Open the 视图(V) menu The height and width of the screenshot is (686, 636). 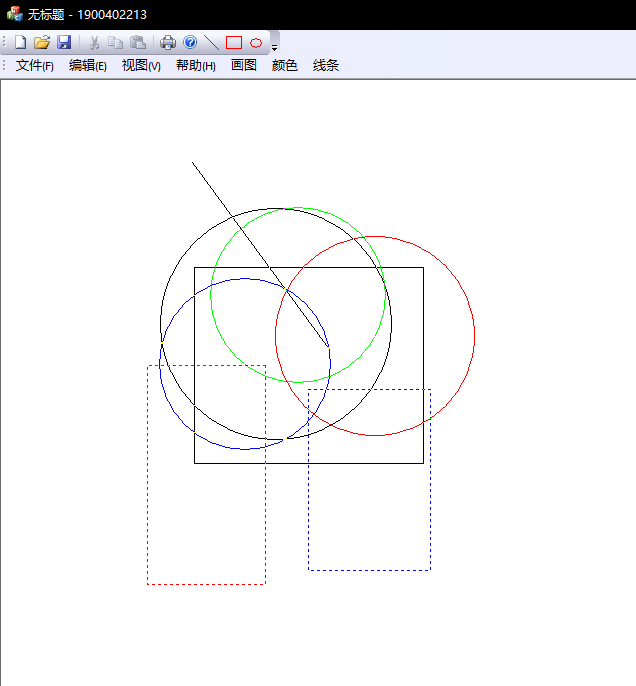point(141,66)
